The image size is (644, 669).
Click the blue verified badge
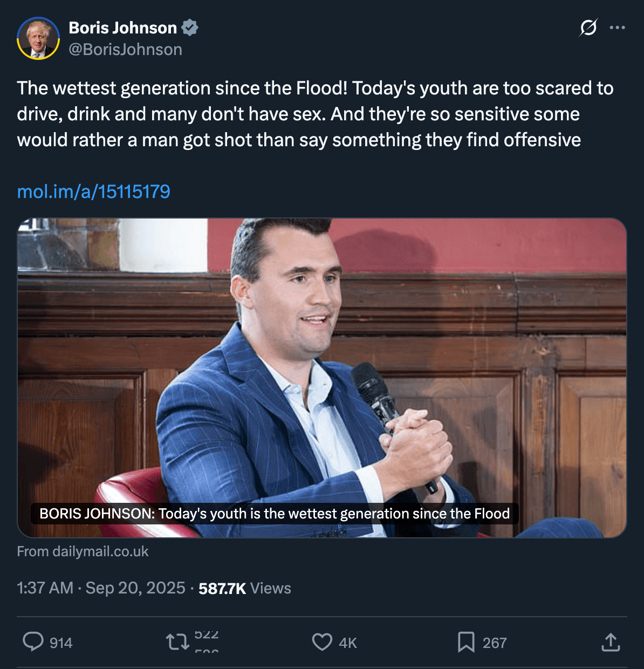(x=190, y=28)
